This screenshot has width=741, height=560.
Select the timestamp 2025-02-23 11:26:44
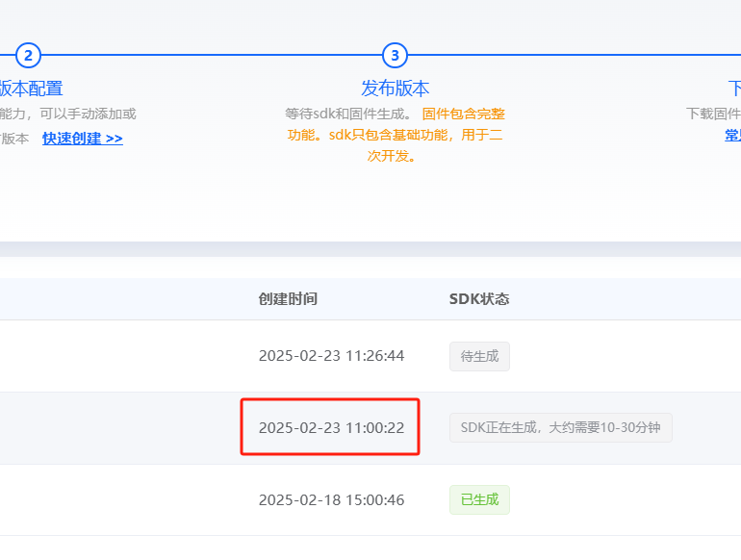coord(331,356)
